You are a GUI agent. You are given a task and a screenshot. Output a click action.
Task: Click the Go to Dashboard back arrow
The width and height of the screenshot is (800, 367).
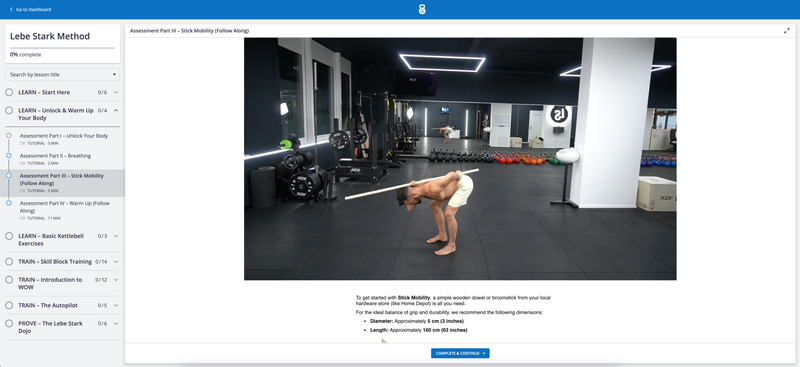[x=11, y=9]
